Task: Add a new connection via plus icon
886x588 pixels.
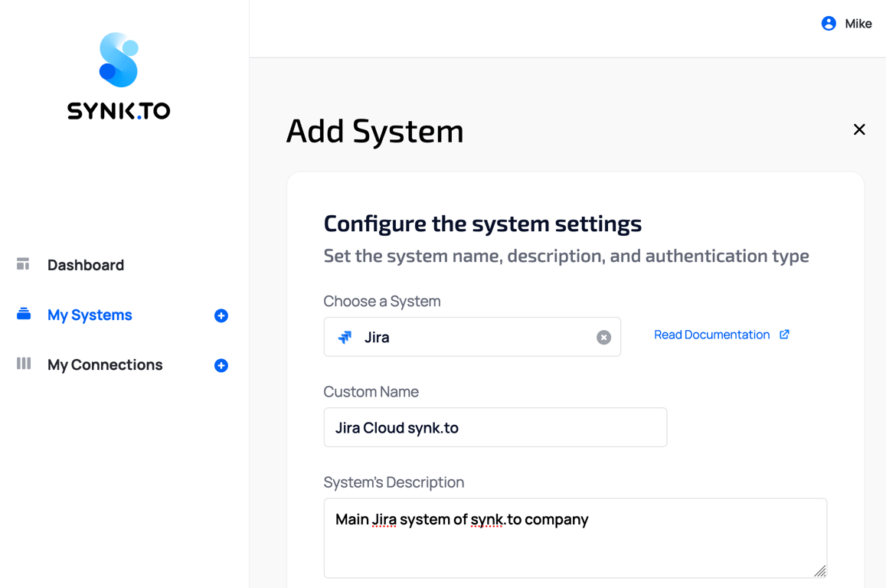Action: (x=221, y=365)
